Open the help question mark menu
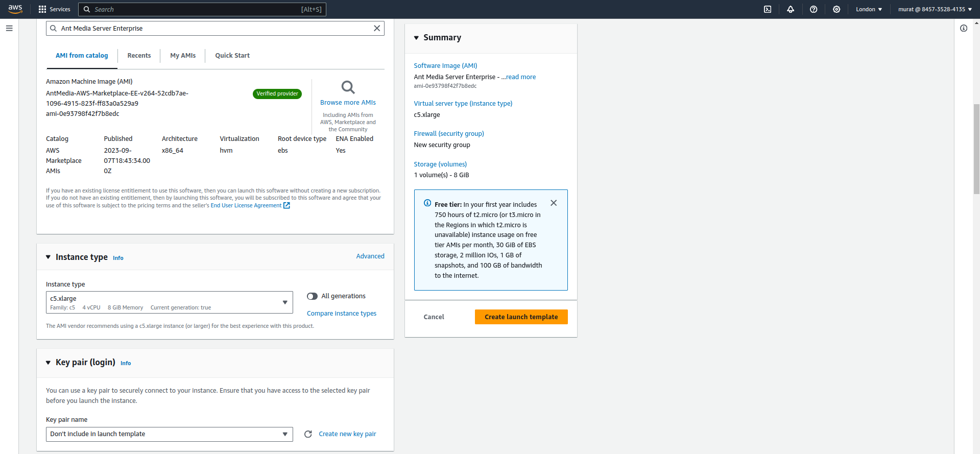 [814, 9]
